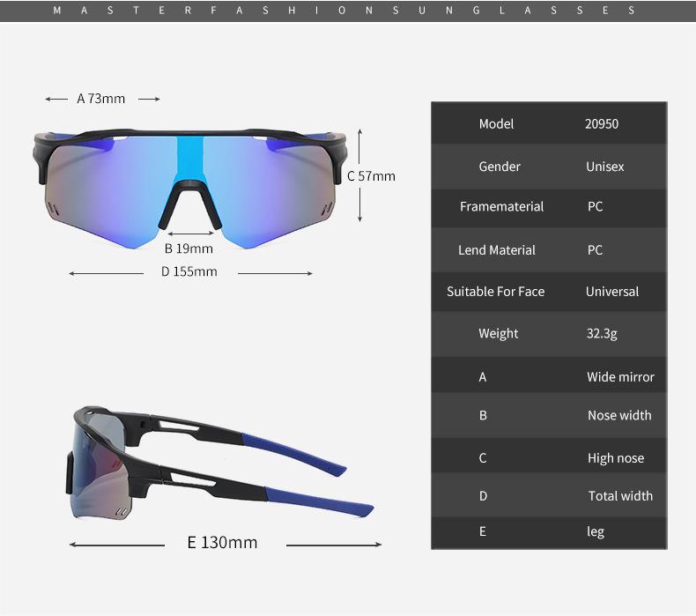Screen dimensions: 696x616
Task: Click the blue mirrored lens nose bridge
Action: 190,159
